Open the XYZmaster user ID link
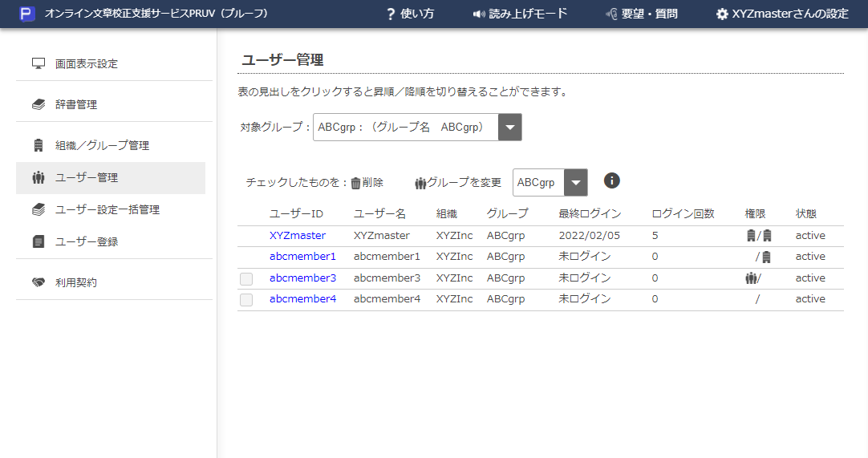This screenshot has height=458, width=868. pos(298,236)
